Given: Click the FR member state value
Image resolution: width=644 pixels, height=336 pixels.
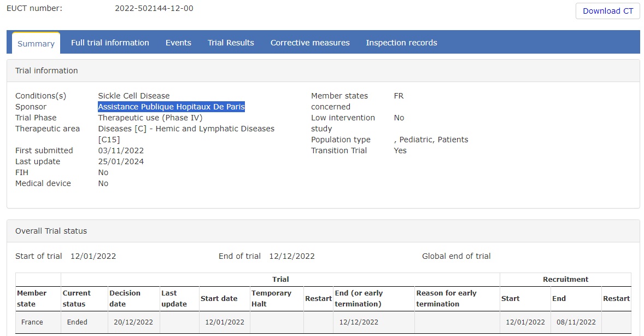Looking at the screenshot, I should coord(399,96).
